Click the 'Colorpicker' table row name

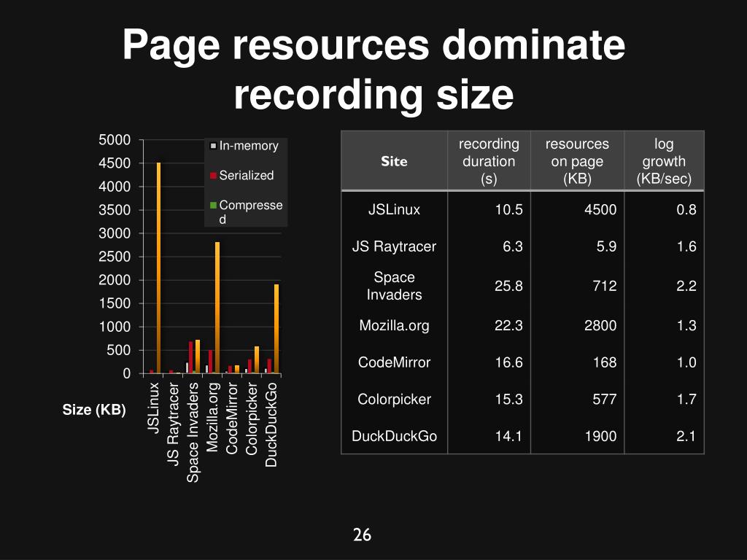coord(394,399)
